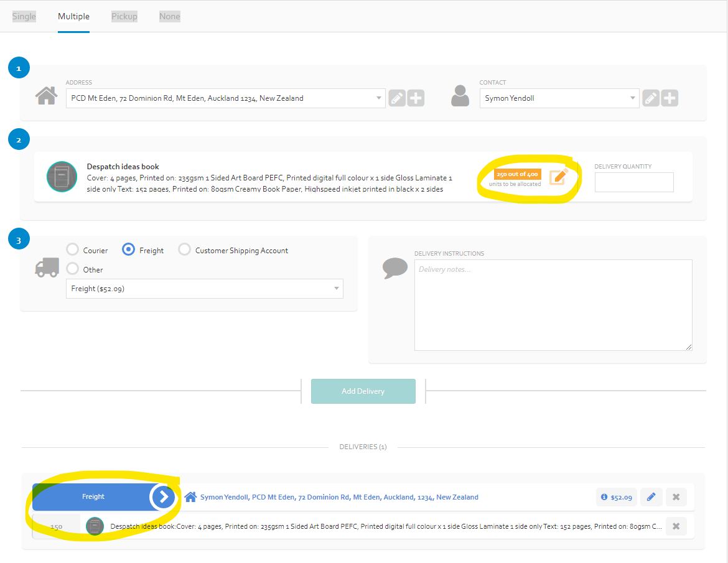Select the Freight radio button
The width and height of the screenshot is (728, 563).
(128, 249)
